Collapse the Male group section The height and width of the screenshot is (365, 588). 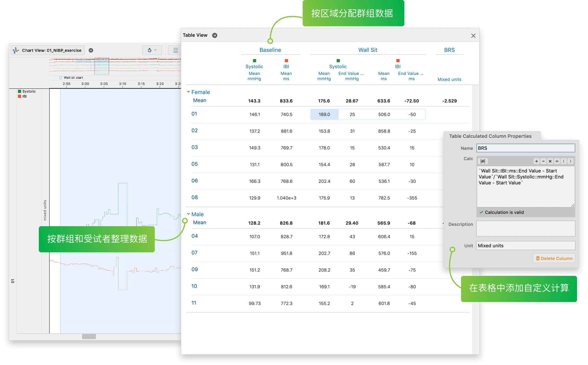(x=188, y=214)
